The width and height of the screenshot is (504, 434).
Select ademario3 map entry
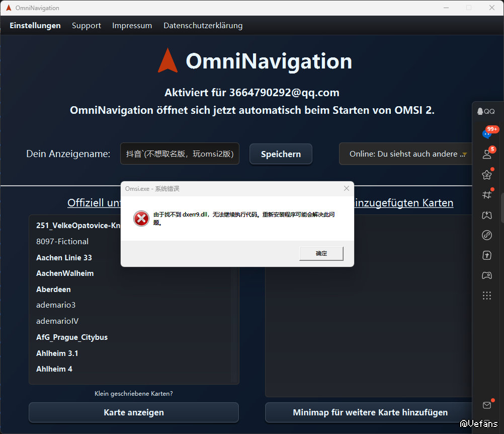(x=56, y=305)
